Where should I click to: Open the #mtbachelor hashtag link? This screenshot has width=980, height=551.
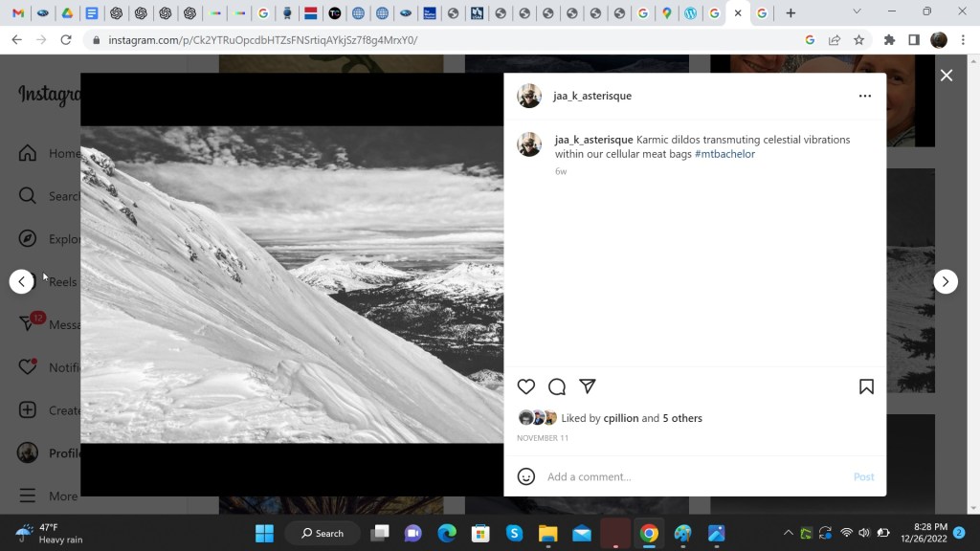click(724, 154)
